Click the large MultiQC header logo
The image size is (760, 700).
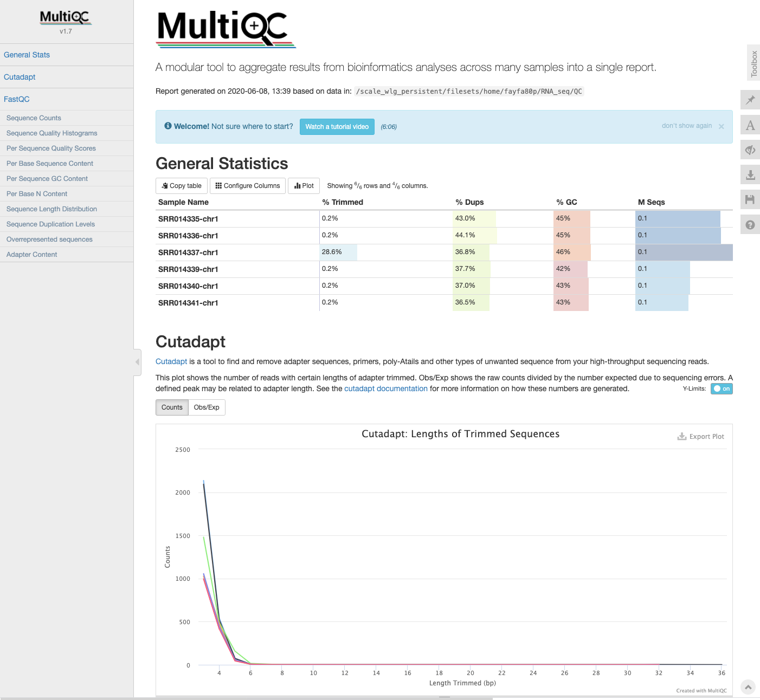pos(226,29)
